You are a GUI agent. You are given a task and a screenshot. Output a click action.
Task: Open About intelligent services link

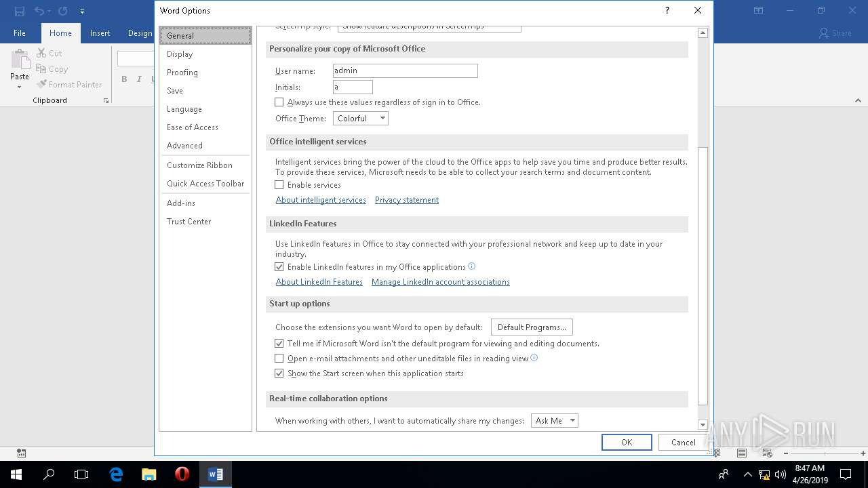coord(321,200)
